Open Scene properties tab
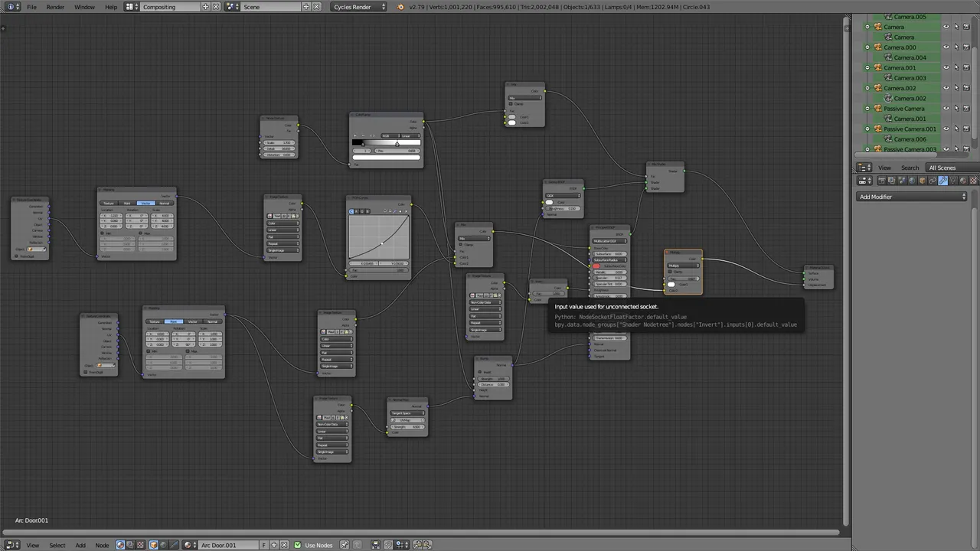 click(901, 181)
